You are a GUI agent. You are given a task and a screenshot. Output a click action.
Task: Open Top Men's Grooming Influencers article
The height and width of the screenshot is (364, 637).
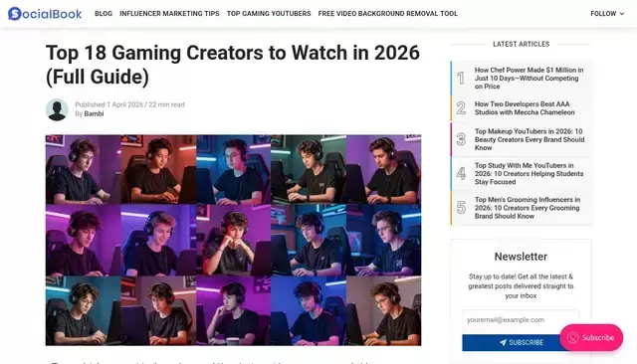pos(528,208)
